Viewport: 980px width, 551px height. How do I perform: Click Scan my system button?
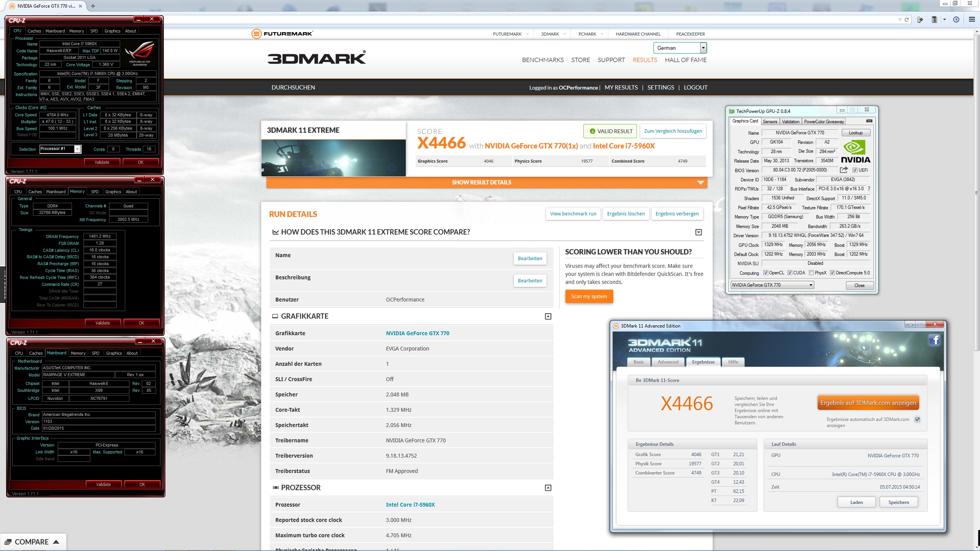(589, 296)
